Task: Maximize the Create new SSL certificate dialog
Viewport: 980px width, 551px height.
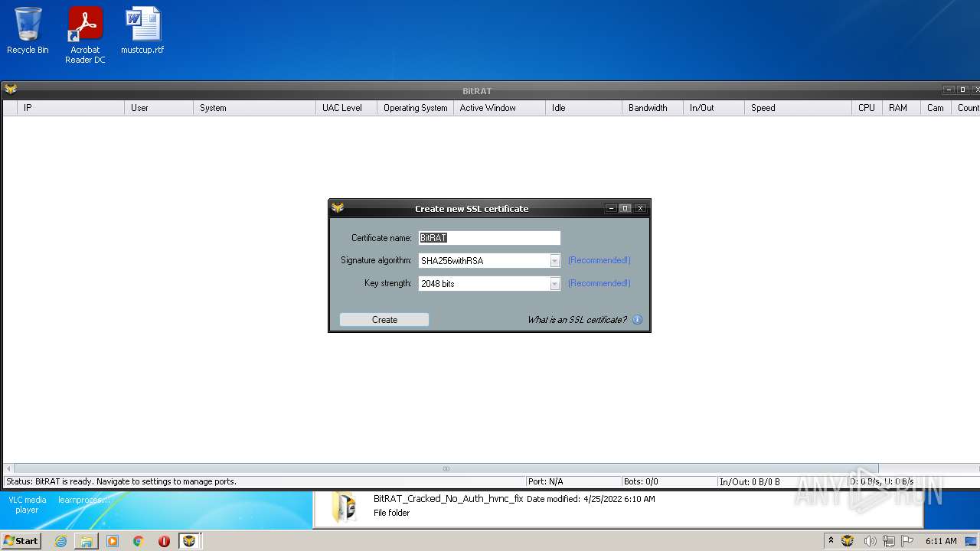Action: pyautogui.click(x=625, y=208)
